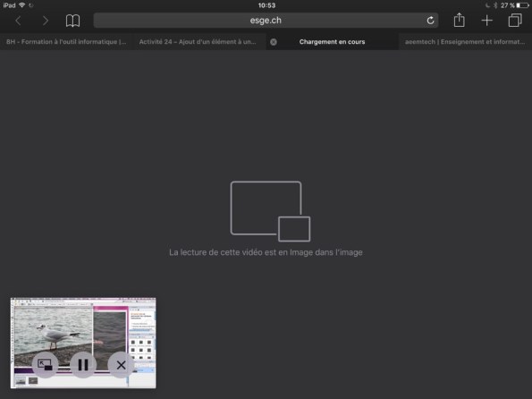Tap the Wi-Fi icon in status bar

(22, 5)
